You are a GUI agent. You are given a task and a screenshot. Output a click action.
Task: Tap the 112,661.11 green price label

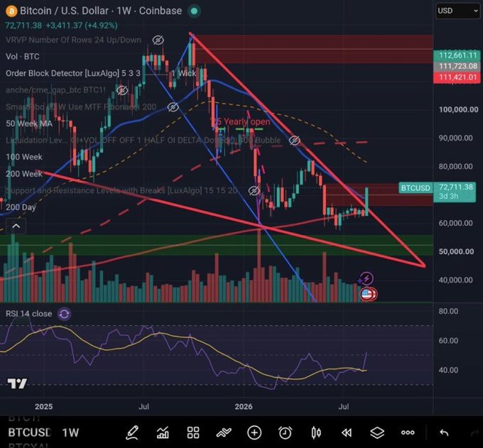[x=457, y=55]
